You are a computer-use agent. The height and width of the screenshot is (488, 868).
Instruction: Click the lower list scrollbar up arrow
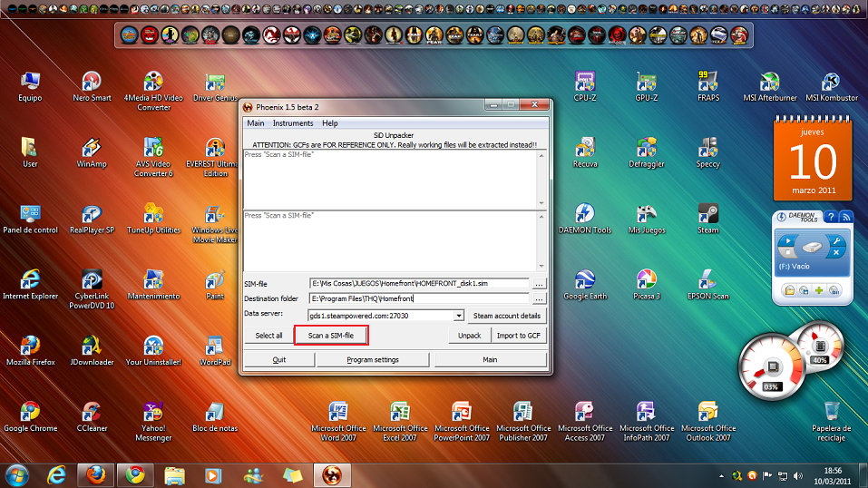541,216
